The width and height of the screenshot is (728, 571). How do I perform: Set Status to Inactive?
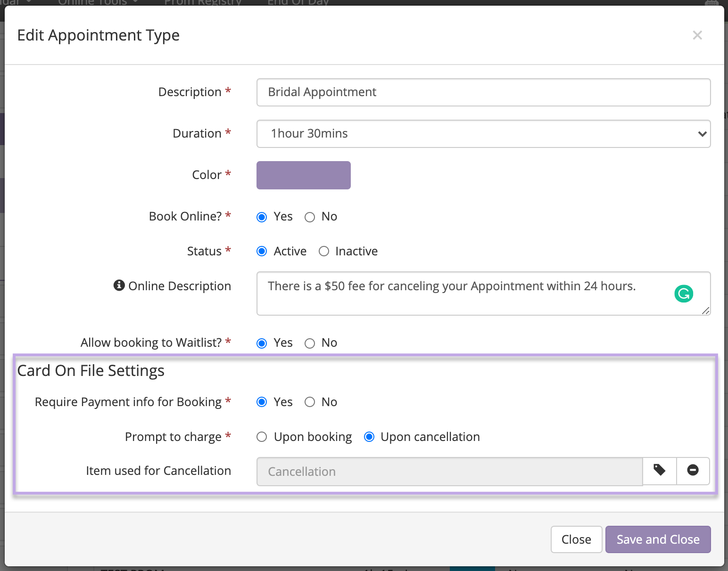324,252
